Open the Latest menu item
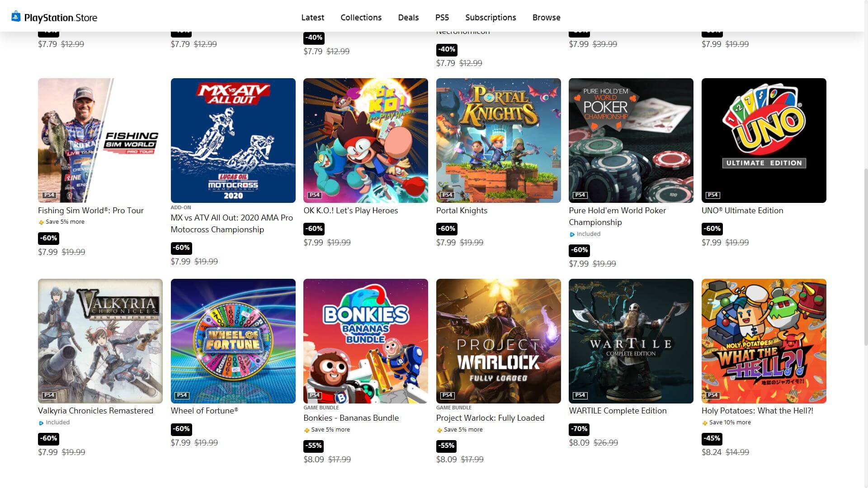The image size is (868, 488). click(312, 17)
